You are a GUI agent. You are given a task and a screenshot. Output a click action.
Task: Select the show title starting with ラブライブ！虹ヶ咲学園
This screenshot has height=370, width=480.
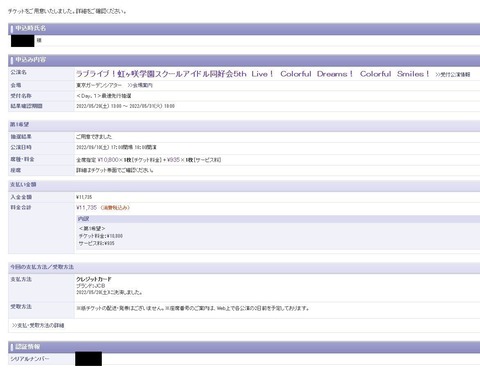click(x=252, y=74)
